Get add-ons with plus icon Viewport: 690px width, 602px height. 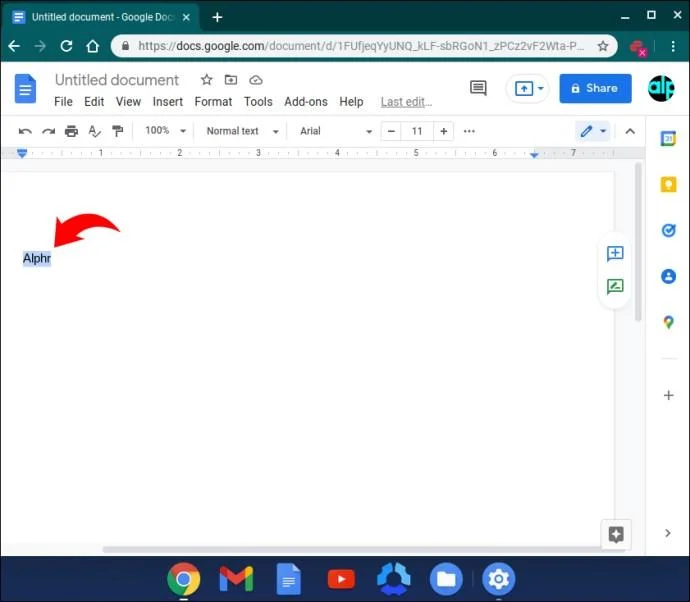click(668, 395)
